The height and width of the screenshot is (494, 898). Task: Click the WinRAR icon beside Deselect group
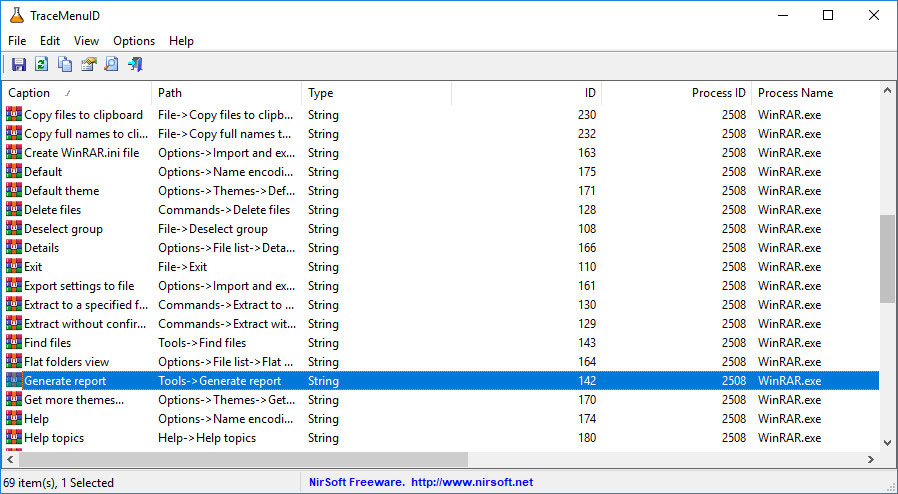(x=14, y=228)
